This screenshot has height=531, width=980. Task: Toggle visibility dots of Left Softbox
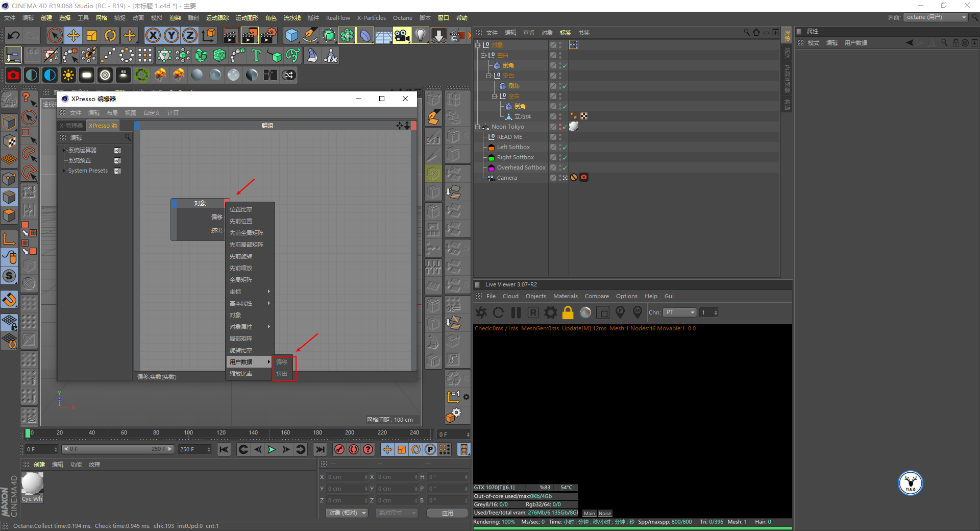point(560,147)
